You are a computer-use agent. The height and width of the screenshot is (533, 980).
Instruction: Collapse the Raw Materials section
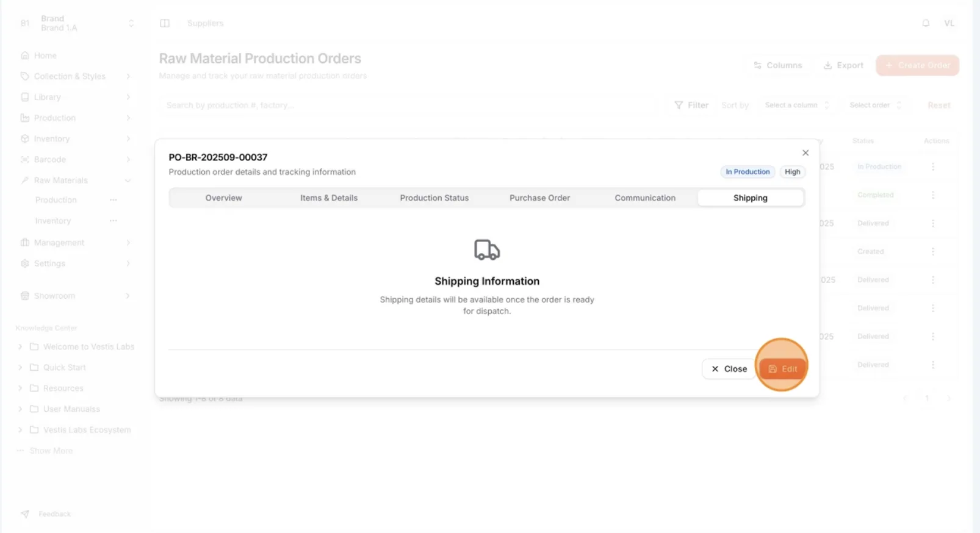tap(76, 180)
